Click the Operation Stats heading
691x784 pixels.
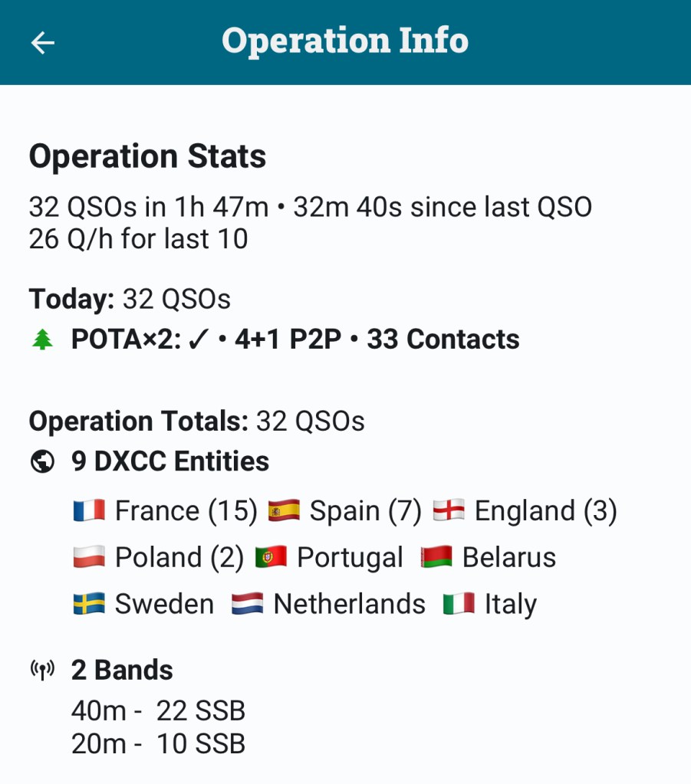point(147,156)
